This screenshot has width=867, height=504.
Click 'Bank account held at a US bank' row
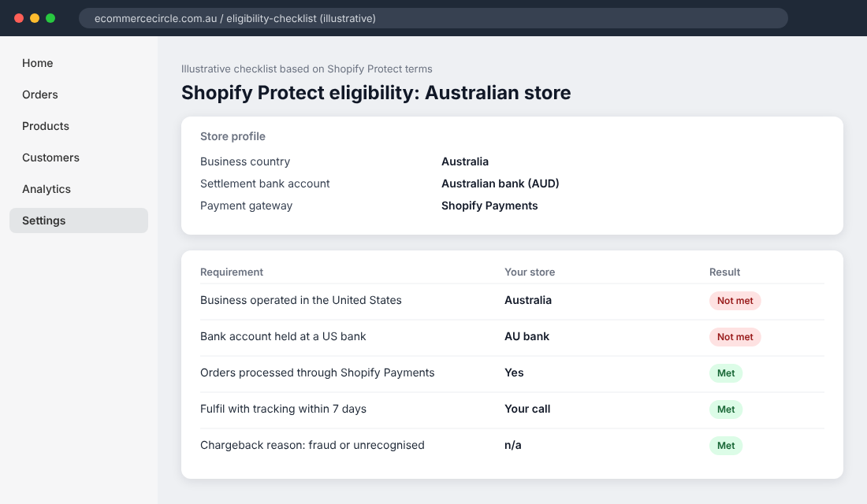click(512, 336)
